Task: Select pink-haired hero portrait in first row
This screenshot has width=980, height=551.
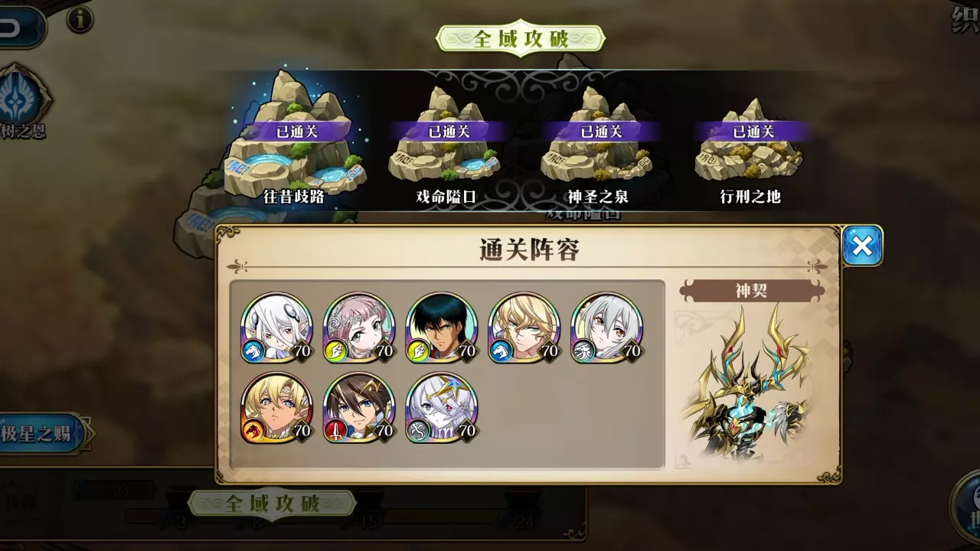Action: pyautogui.click(x=360, y=328)
